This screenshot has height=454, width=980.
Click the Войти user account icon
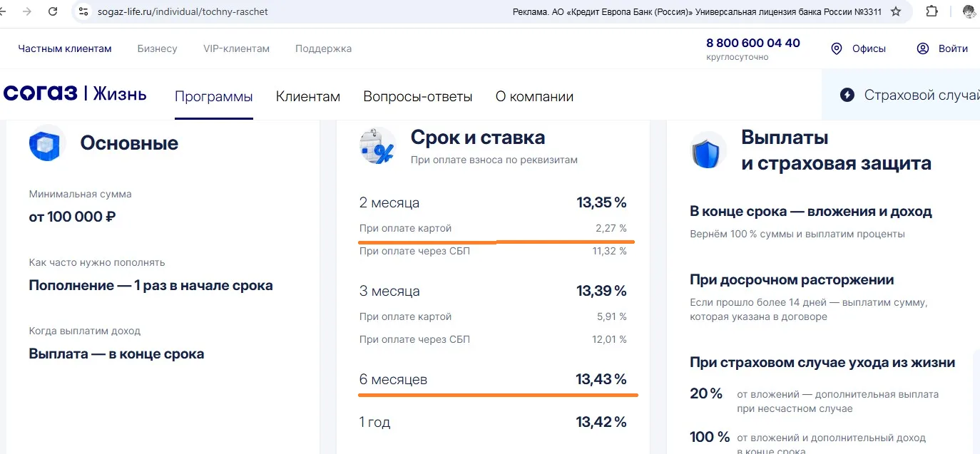923,48
